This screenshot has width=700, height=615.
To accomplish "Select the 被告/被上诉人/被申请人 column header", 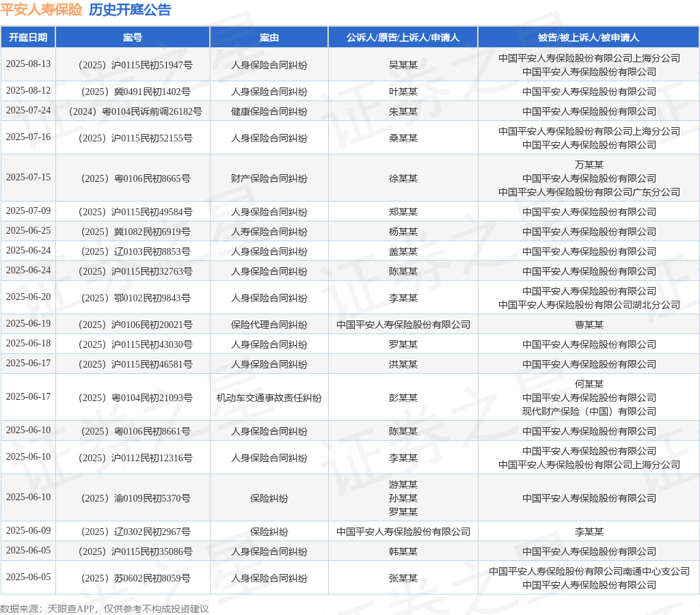I will (x=589, y=38).
